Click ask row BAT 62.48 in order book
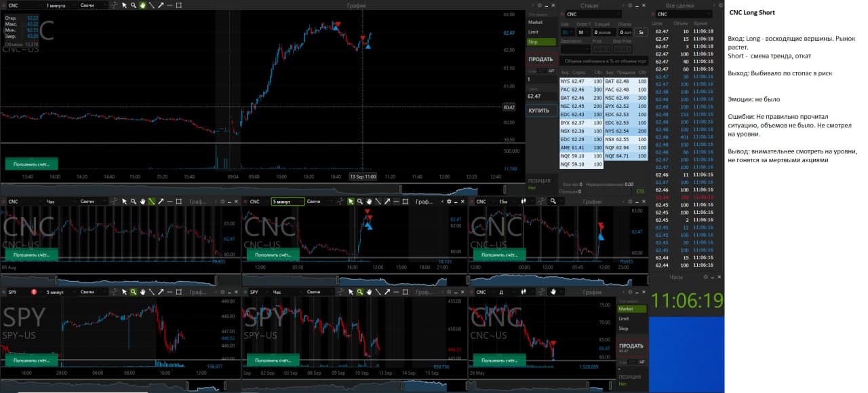This screenshot has height=393, width=868. (x=626, y=81)
